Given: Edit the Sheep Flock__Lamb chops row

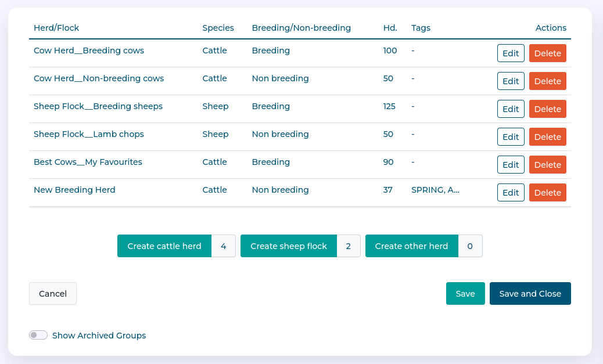Looking at the screenshot, I should [x=511, y=137].
